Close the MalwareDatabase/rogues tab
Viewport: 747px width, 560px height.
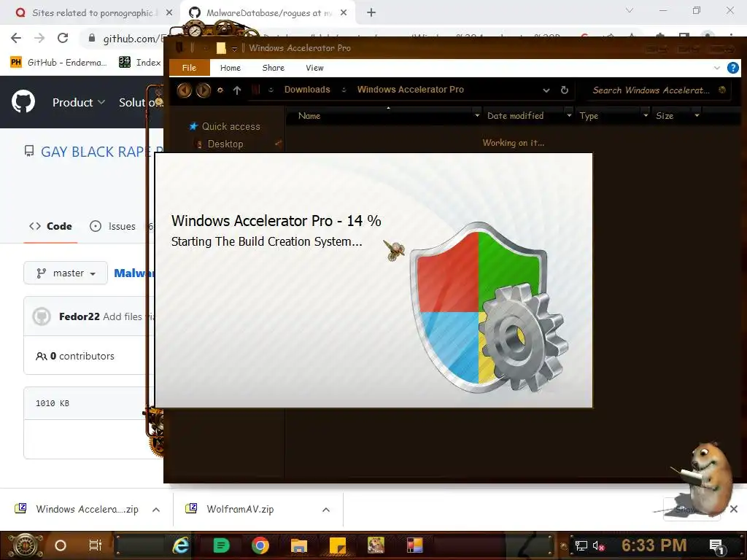(x=344, y=13)
